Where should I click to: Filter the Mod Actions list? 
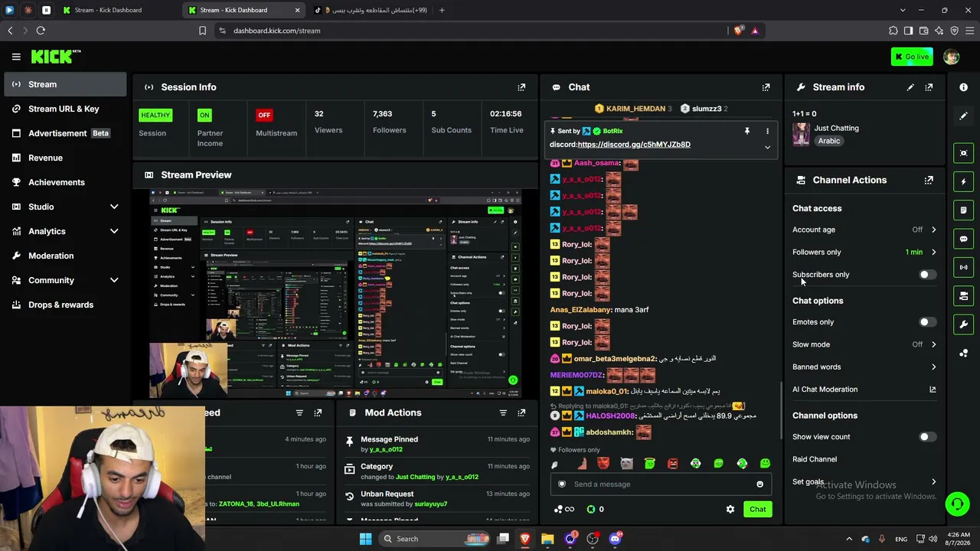point(503,413)
